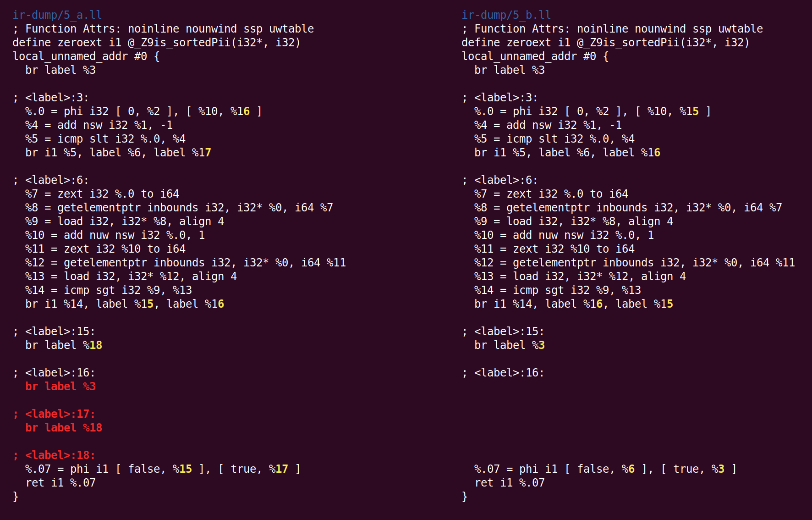Click highlighted %6 in right phi i1 line
812x520 pixels.
point(631,469)
